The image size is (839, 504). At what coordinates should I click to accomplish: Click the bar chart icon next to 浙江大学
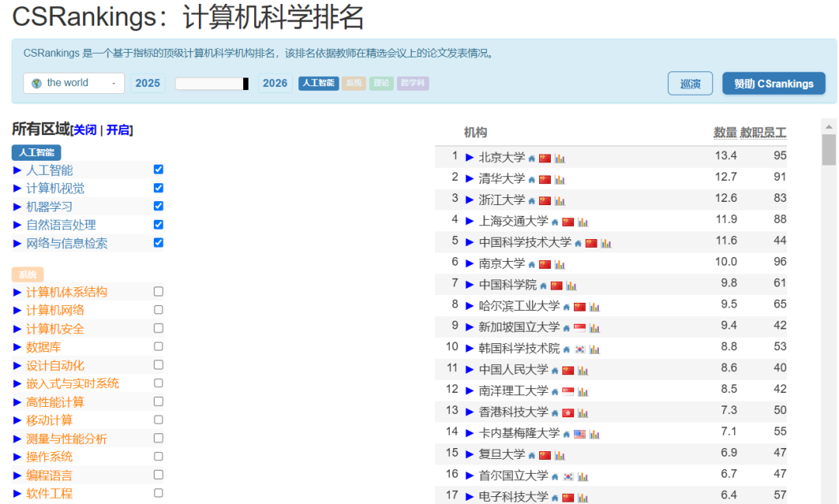pos(559,200)
